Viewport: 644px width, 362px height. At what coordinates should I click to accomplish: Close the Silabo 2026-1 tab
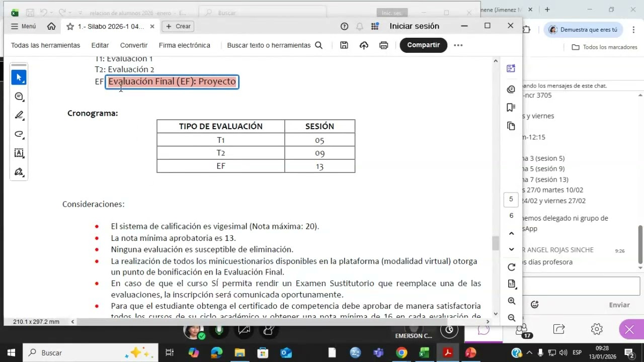click(x=152, y=26)
